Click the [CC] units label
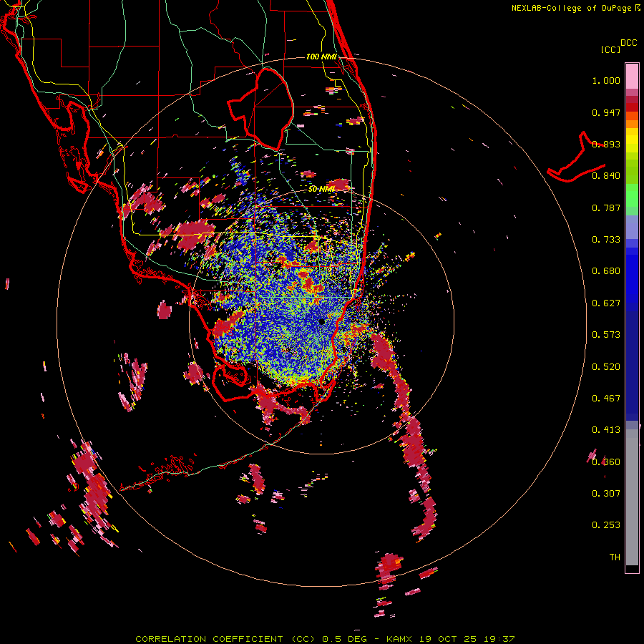The height and width of the screenshot is (644, 644). [610, 49]
